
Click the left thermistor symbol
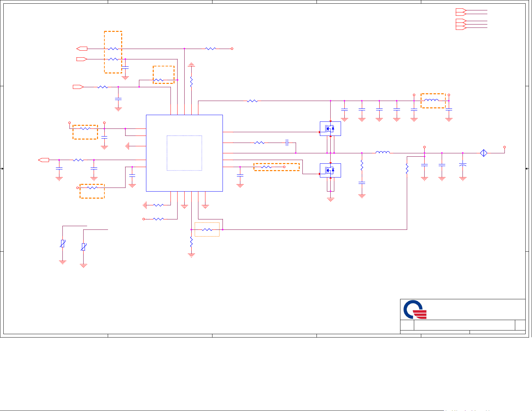62,244
